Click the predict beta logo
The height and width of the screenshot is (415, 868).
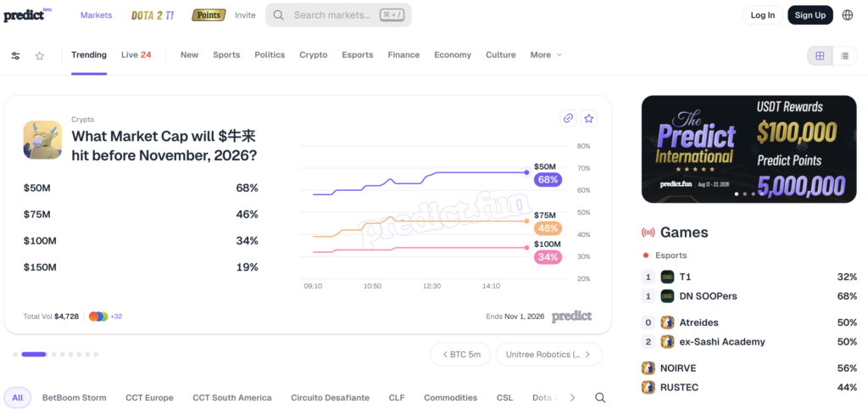(x=27, y=15)
